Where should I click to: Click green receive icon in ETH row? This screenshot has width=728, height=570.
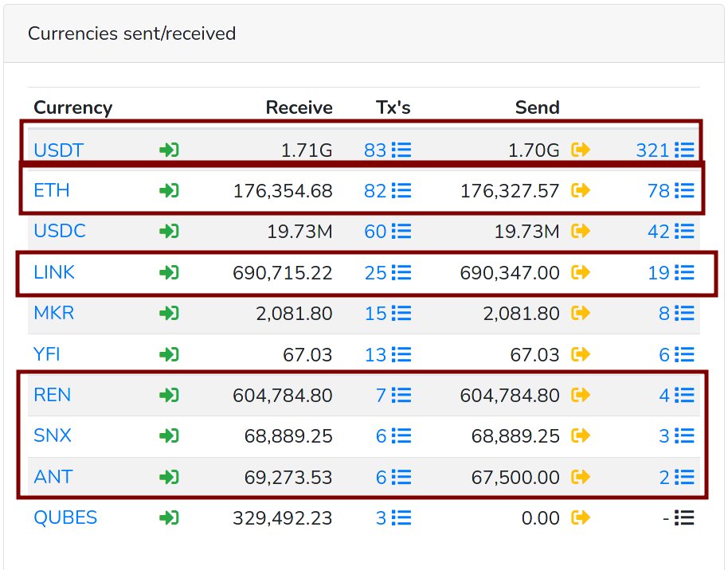169,191
